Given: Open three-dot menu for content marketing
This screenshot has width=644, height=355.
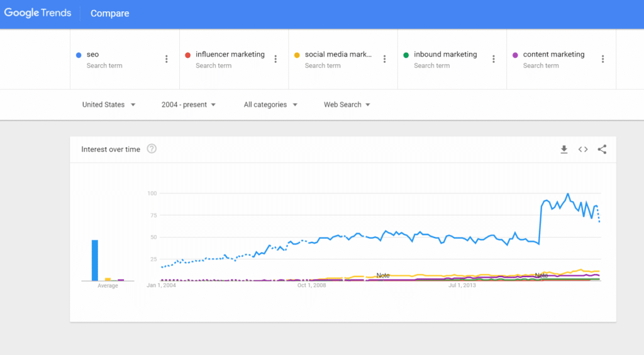Looking at the screenshot, I should [602, 59].
